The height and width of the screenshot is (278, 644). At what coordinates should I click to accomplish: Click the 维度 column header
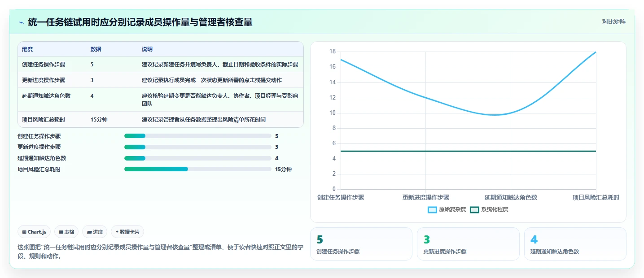pos(27,49)
